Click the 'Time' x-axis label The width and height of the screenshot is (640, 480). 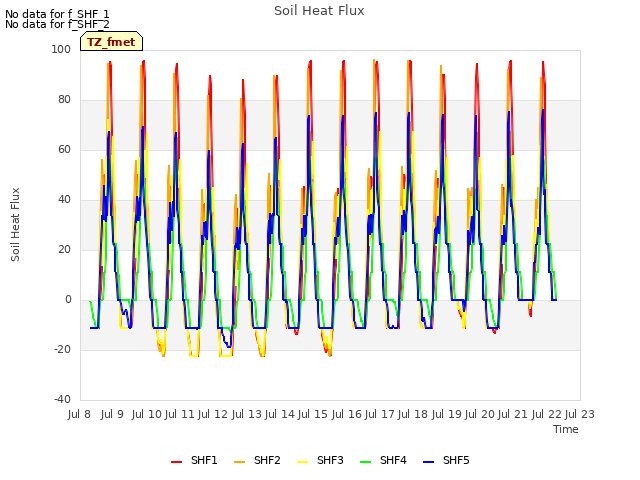(566, 429)
